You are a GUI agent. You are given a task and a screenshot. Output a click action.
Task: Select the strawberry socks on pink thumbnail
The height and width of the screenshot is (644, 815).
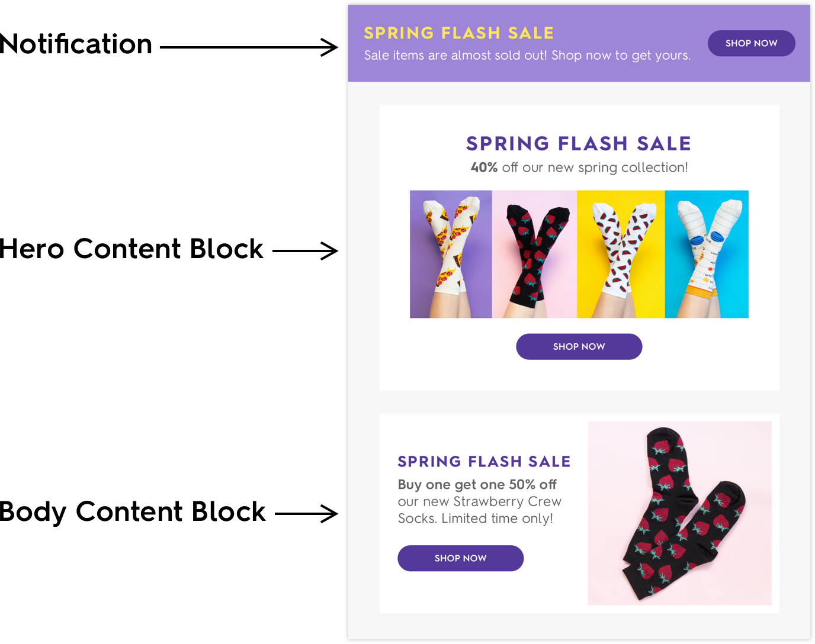tap(534, 254)
